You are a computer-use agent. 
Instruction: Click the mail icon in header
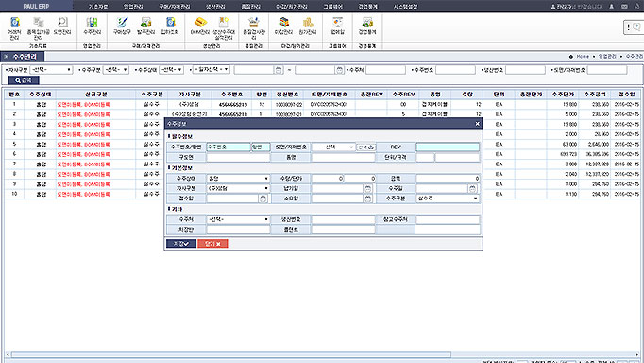[x=624, y=7]
